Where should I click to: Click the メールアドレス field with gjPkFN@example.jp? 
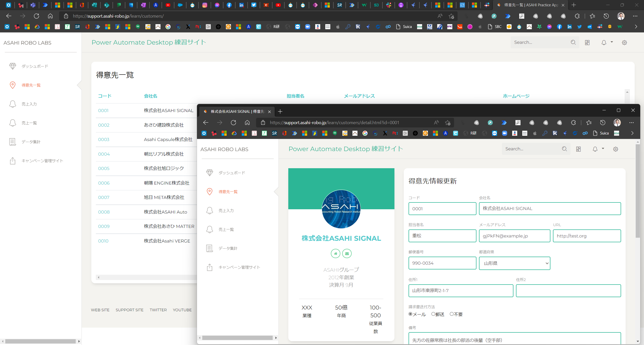[514, 236]
